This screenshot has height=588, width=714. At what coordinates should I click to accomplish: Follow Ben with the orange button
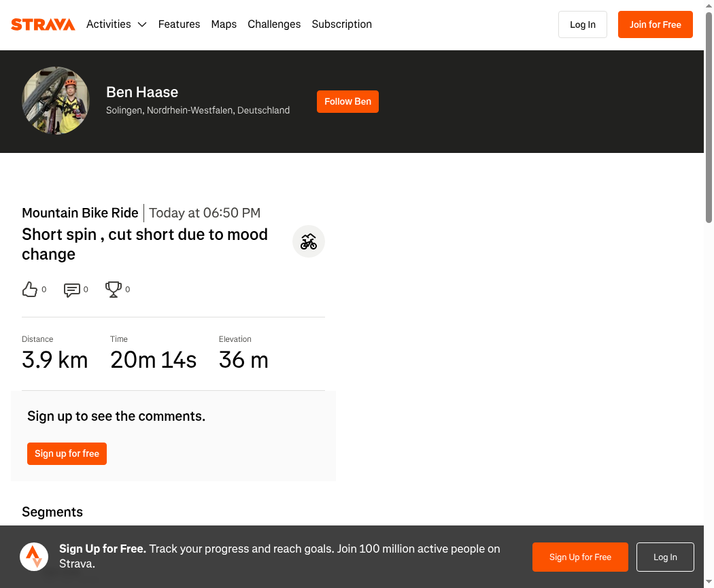point(347,101)
